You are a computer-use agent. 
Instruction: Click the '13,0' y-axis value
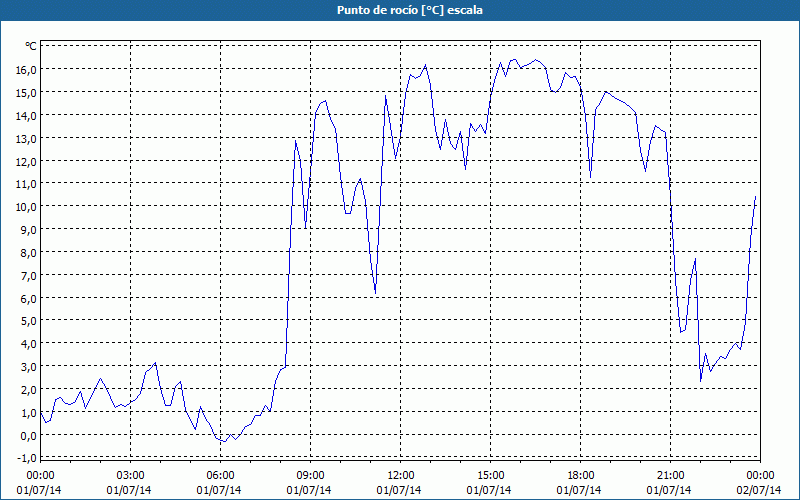pos(27,139)
